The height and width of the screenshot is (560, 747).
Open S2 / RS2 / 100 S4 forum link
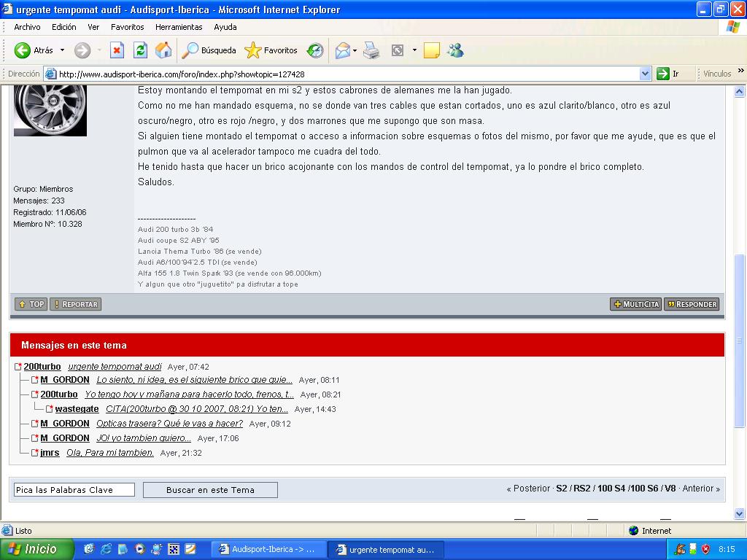point(616,489)
